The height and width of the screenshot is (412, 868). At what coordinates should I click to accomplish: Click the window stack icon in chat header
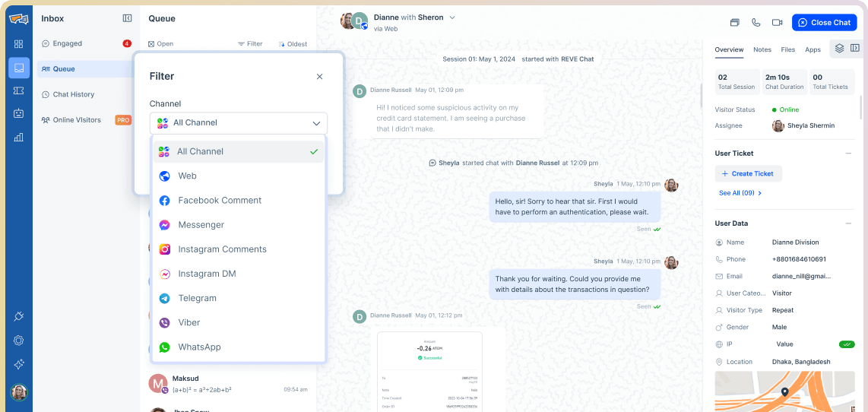734,23
